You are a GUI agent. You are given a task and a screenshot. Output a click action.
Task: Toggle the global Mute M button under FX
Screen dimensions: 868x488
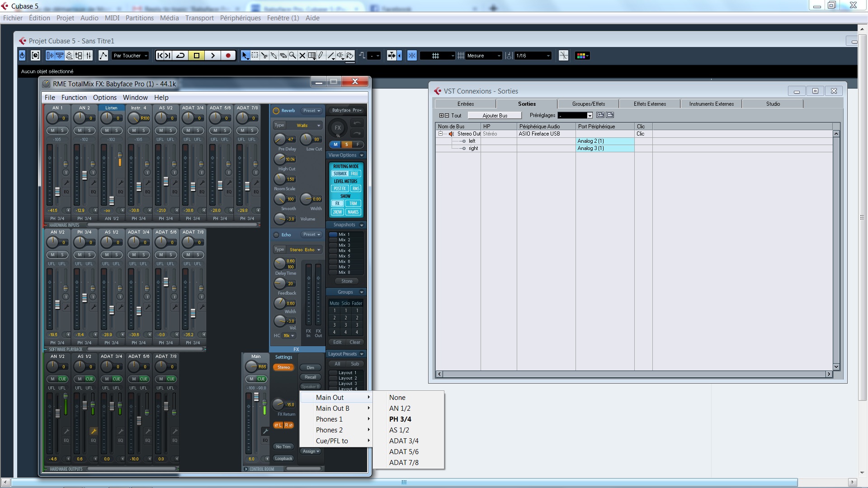coord(335,145)
